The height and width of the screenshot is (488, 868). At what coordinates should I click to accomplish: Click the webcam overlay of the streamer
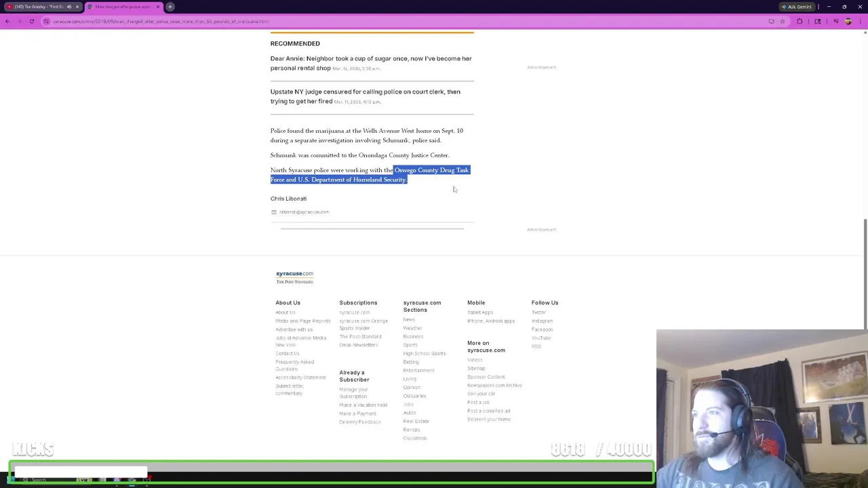pos(762,409)
